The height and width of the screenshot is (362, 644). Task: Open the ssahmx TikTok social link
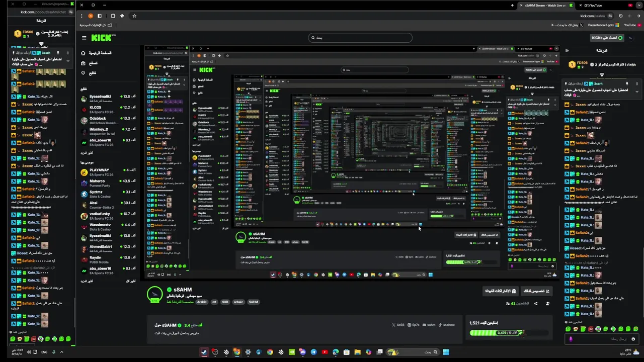447,325
